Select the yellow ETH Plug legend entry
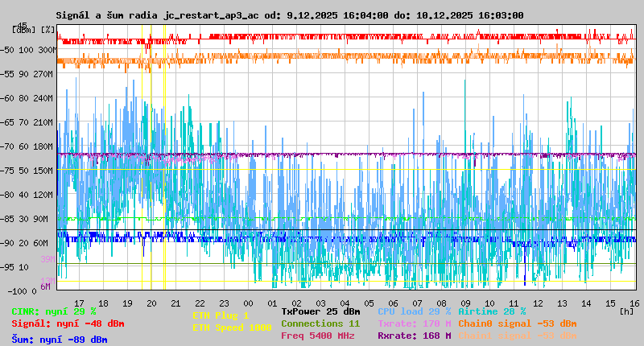Viewport: 644px width, 346px height. click(x=221, y=315)
